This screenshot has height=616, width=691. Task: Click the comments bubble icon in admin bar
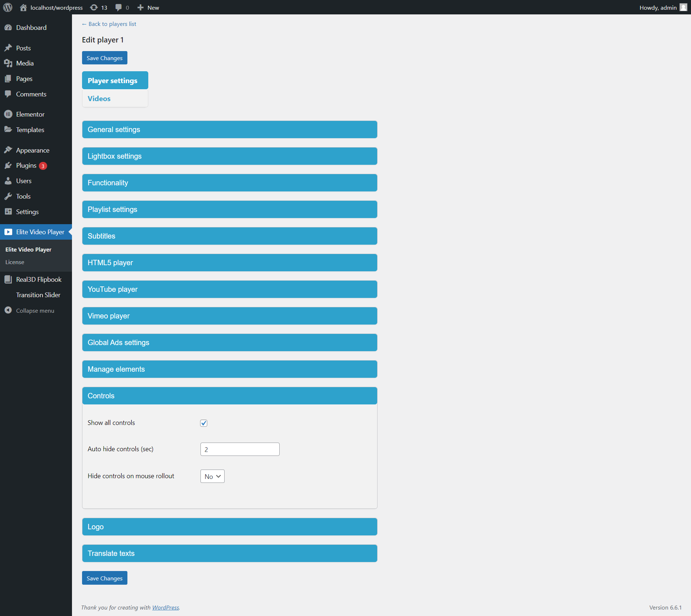click(x=119, y=8)
